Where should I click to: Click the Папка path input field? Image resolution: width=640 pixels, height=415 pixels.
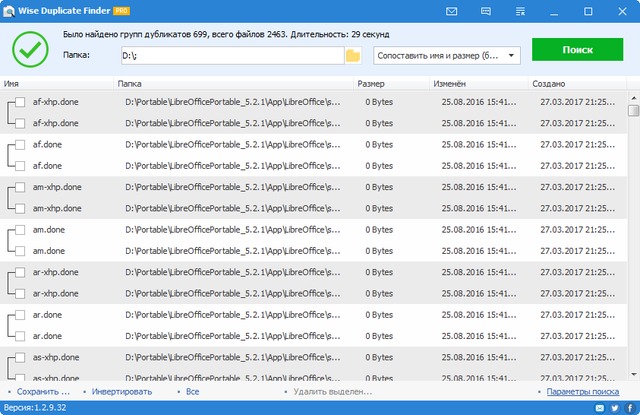tap(230, 55)
